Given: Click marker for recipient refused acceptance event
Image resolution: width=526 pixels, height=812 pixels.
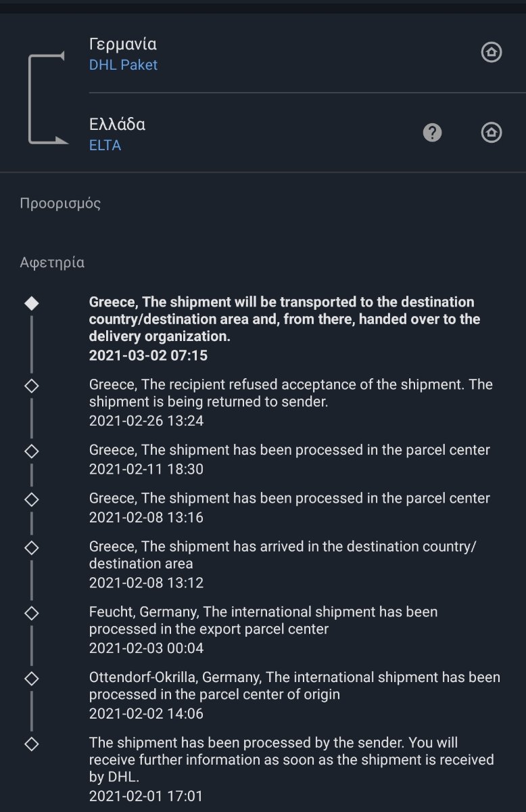Looking at the screenshot, I should tap(31, 385).
